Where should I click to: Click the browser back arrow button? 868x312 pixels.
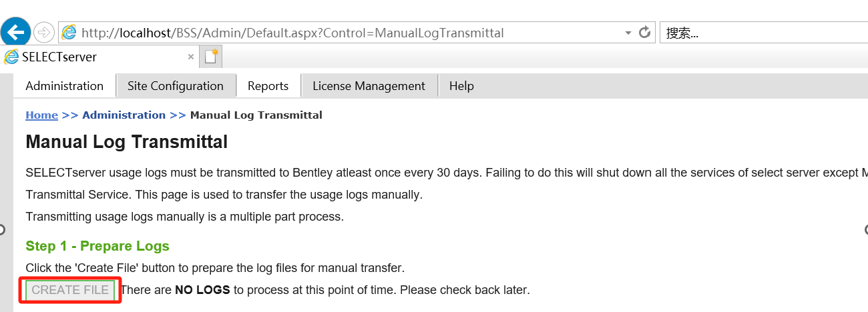(16, 31)
